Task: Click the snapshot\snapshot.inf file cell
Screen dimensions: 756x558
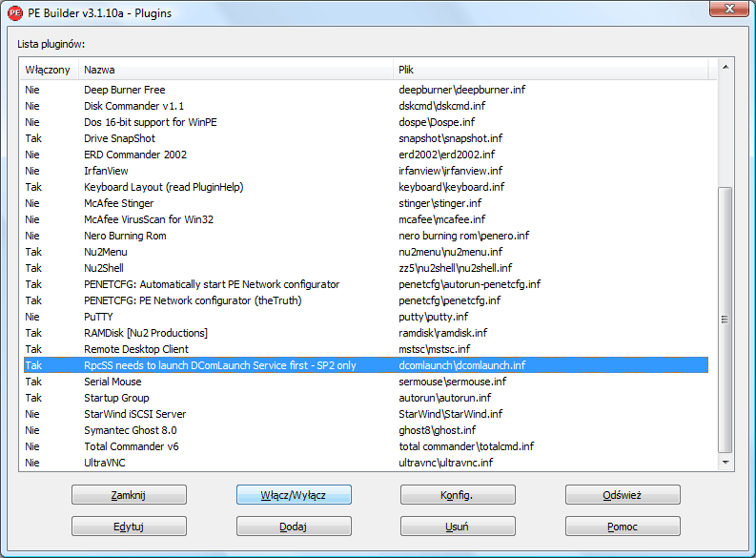Action: (x=450, y=138)
